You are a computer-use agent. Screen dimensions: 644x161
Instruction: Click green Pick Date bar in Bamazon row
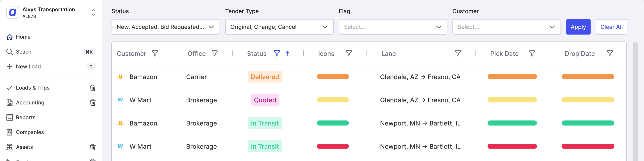pyautogui.click(x=512, y=123)
